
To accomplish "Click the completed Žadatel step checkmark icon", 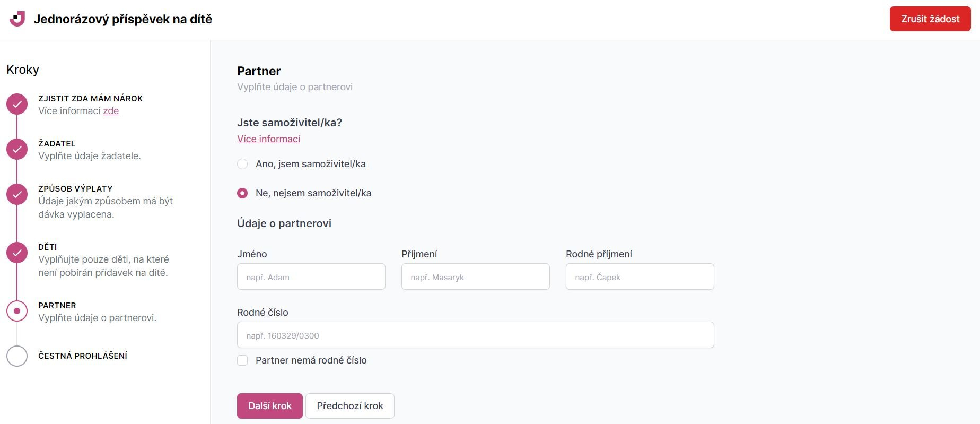I will click(17, 150).
